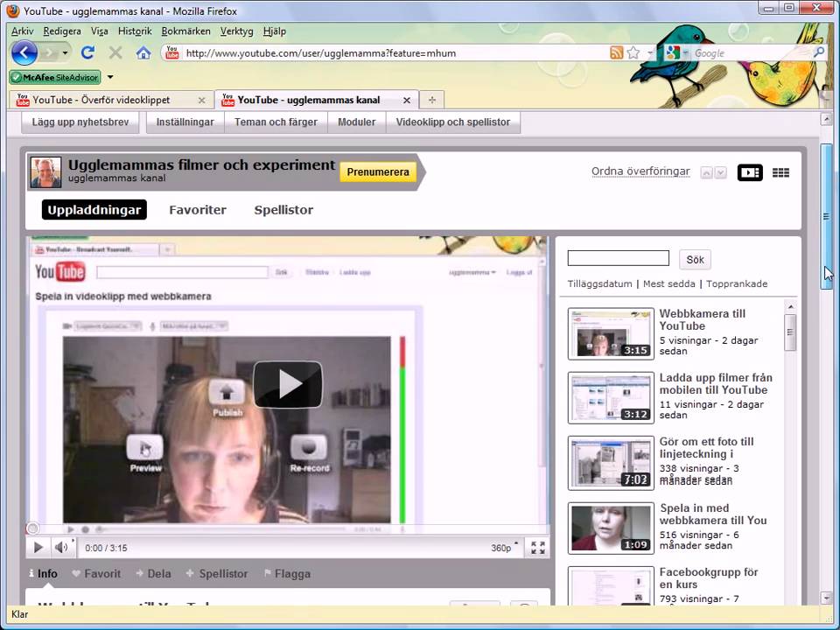This screenshot has height=630, width=840.
Task: Click the RSS feed icon in address bar
Action: pyautogui.click(x=617, y=52)
